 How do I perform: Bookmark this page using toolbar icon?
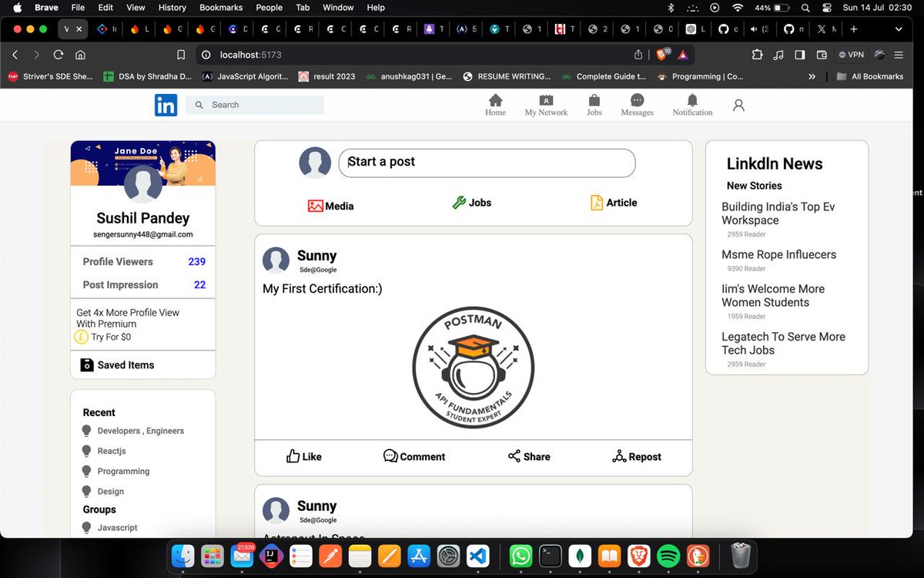181,55
